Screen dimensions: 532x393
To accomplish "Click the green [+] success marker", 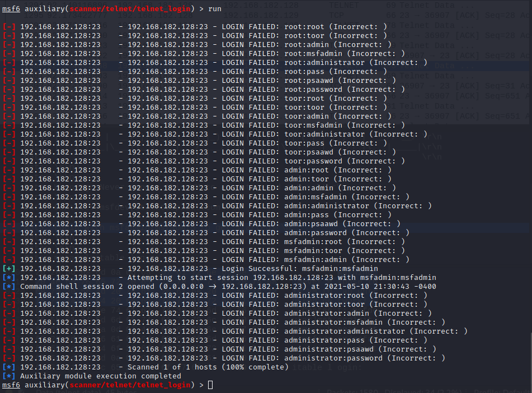I will (x=9, y=268).
